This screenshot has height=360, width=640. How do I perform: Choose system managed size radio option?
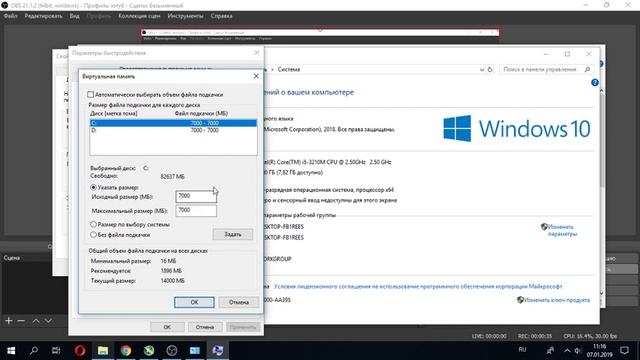93,224
